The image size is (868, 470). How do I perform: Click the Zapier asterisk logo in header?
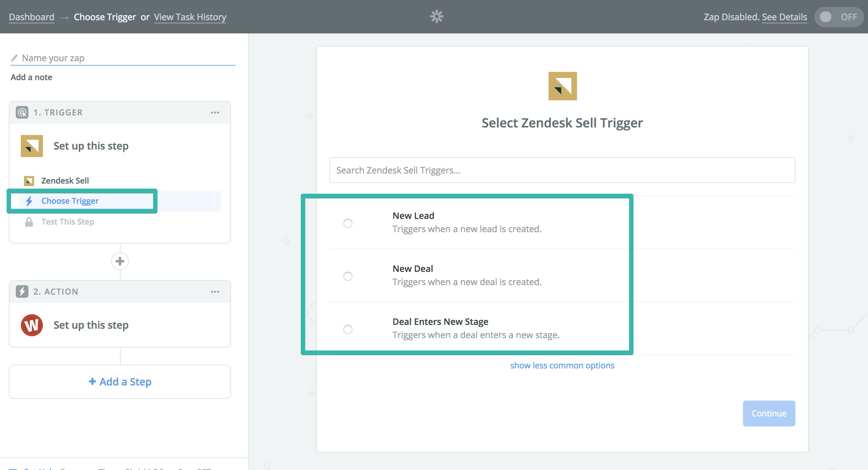point(436,16)
